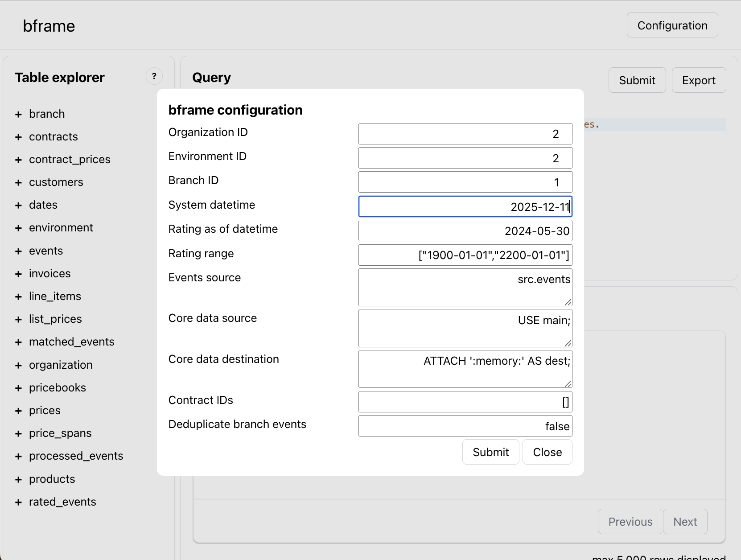The width and height of the screenshot is (741, 560).
Task: Expand the rated_events table
Action: tap(18, 502)
